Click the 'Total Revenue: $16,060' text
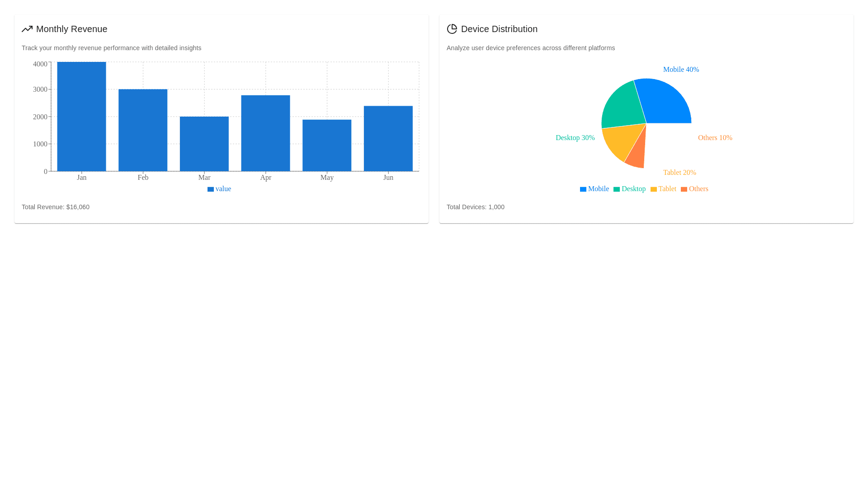Image resolution: width=868 pixels, height=488 pixels. [x=56, y=207]
